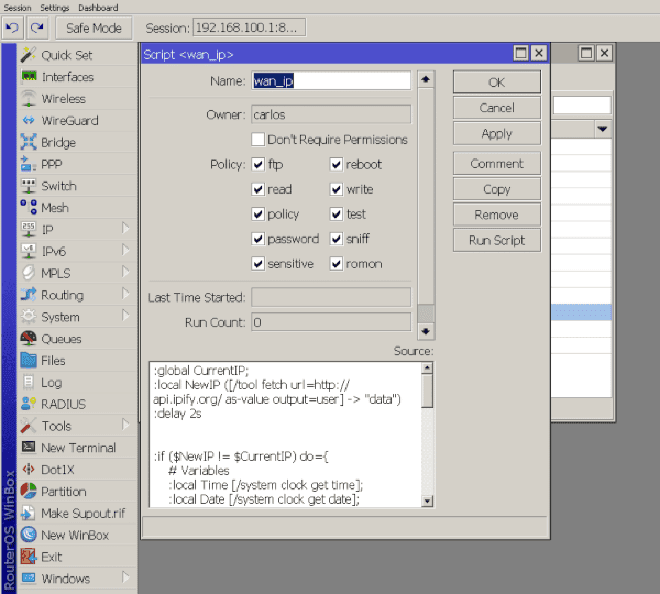Select the IPv6 menu entry
Screen dimensions: 660x594
coord(77,251)
